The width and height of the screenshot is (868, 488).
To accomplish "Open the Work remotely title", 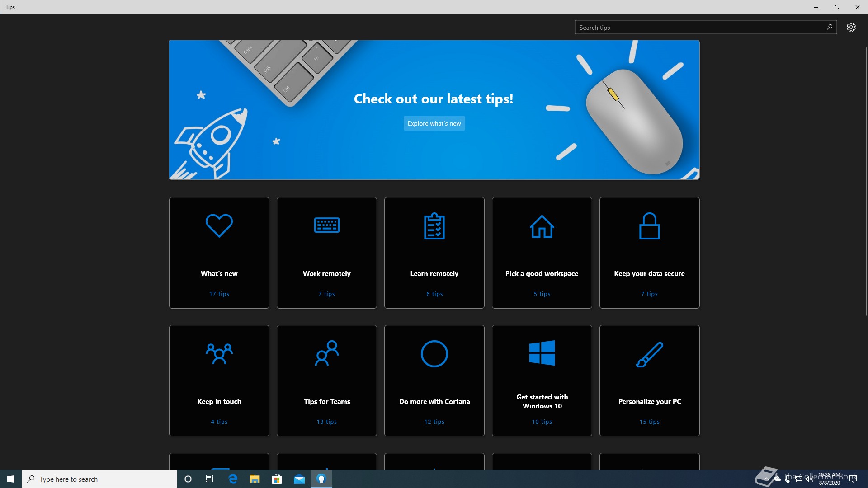I will [327, 274].
